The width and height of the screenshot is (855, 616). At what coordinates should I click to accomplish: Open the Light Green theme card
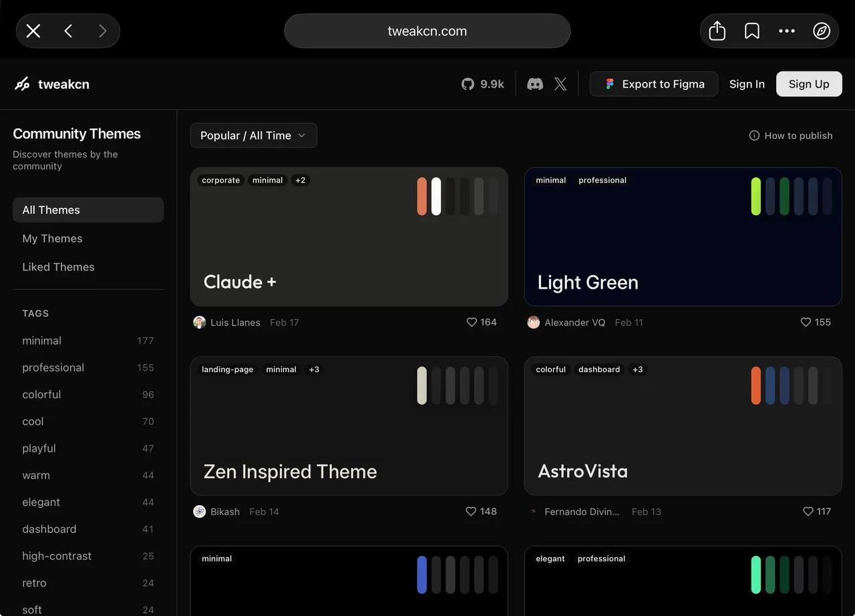point(683,237)
